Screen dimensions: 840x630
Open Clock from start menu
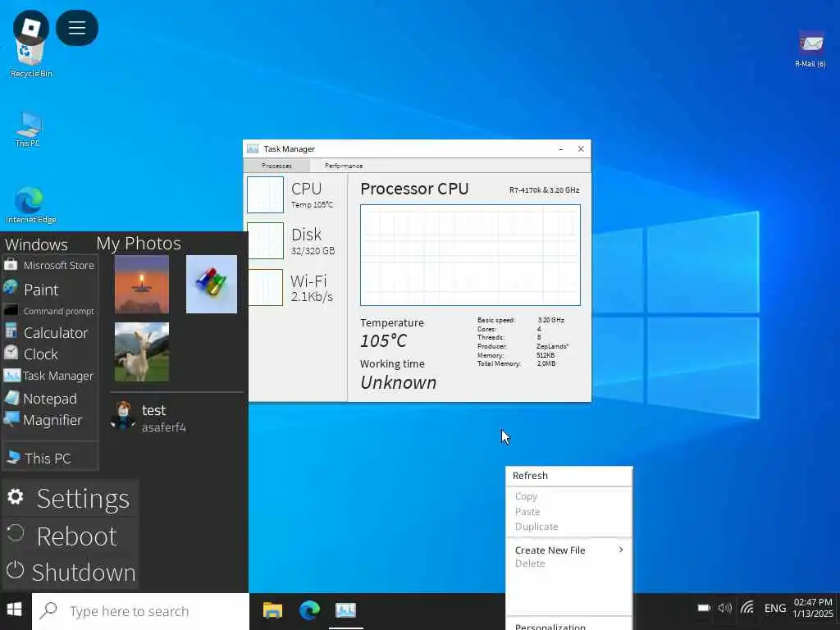tap(31, 354)
